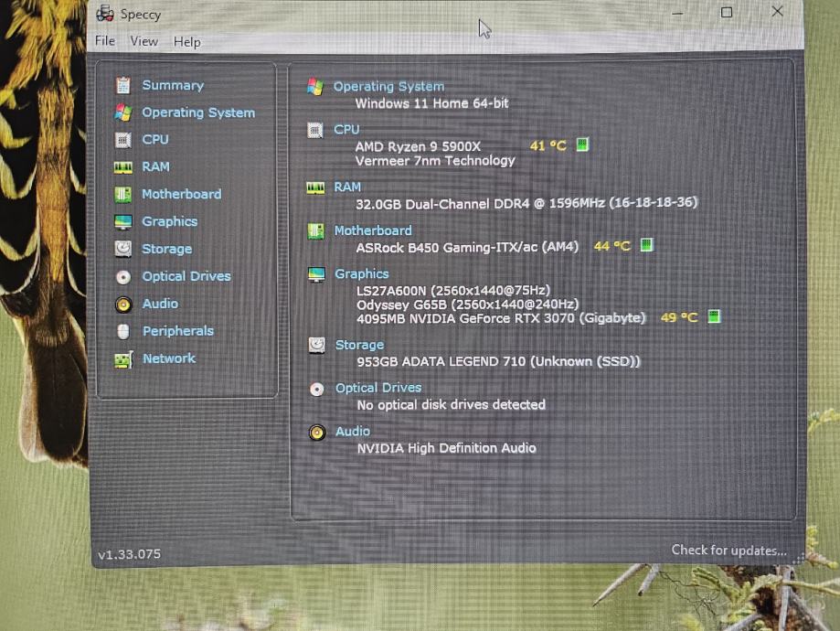Viewport: 840px width, 631px height.
Task: Click the RAM heading link in summary
Action: tap(347, 187)
